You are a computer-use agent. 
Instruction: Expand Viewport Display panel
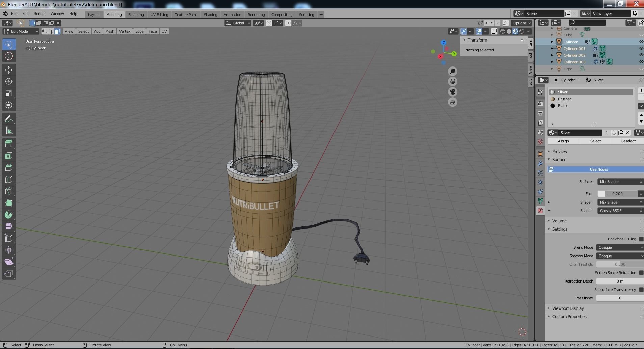pos(568,308)
